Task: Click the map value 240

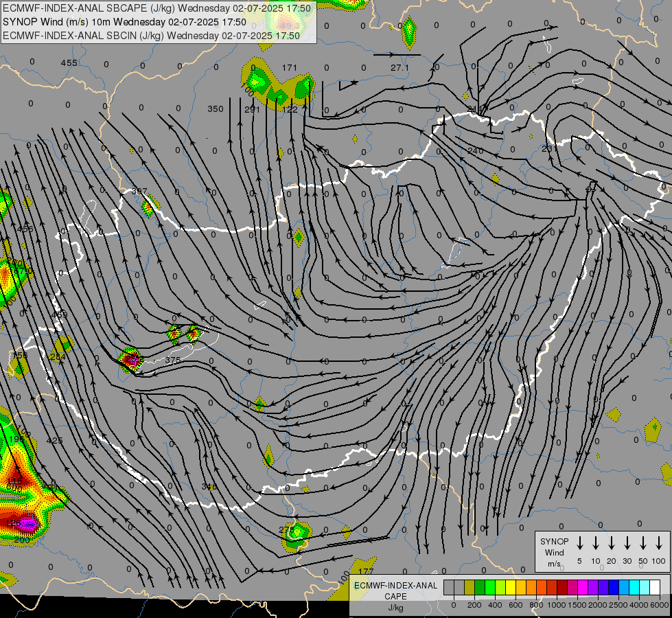Action: point(475,150)
